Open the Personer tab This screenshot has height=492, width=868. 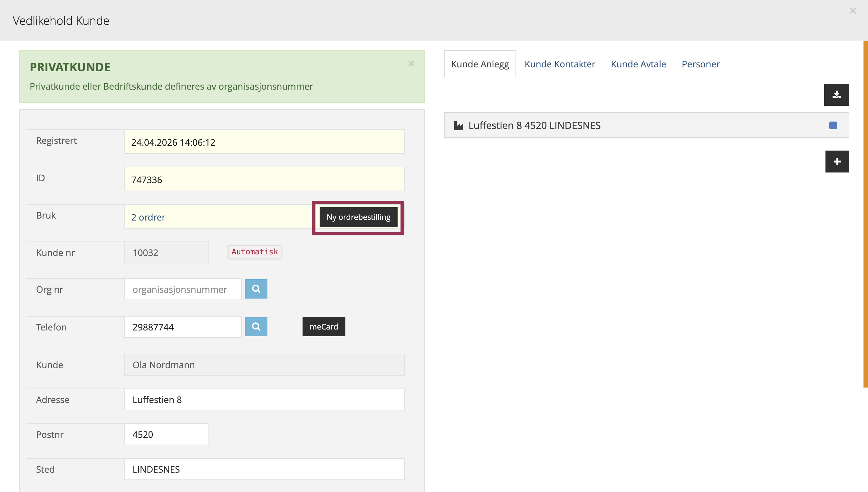point(700,64)
